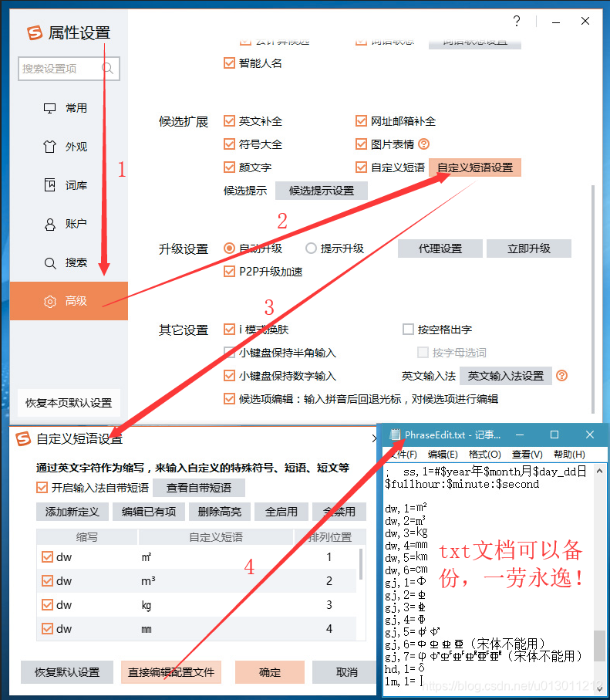Click the settings page vertical scrollbar
Viewport: 610px width, 700px height.
[x=592, y=299]
